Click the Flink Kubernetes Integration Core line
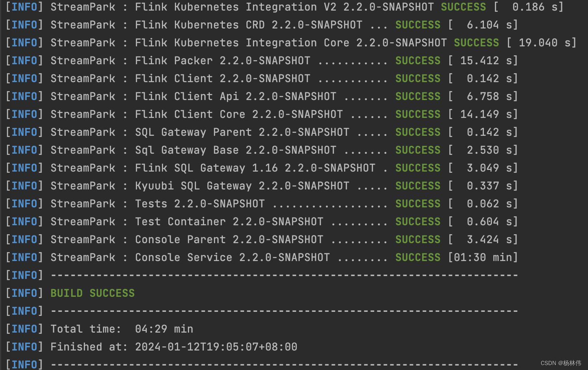 [291, 43]
